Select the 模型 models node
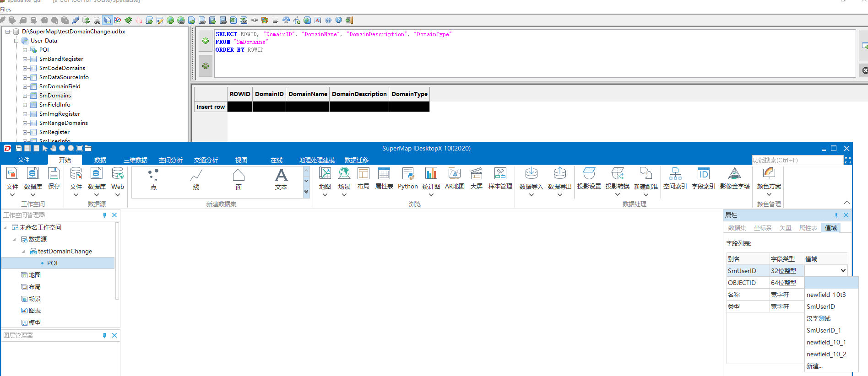Screen dimensions: 868x376 [34, 322]
